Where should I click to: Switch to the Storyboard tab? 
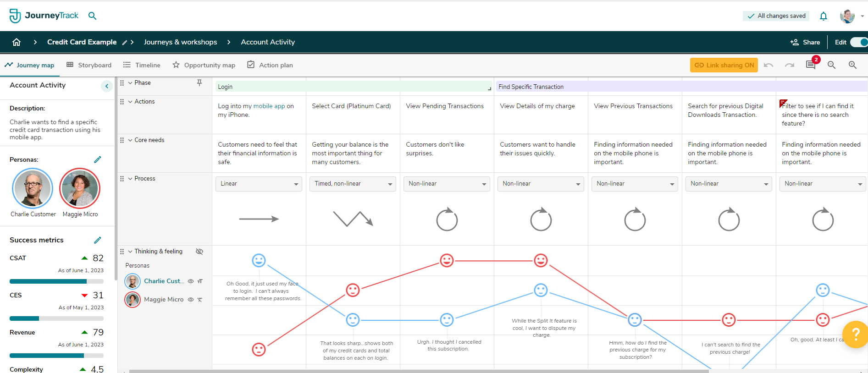(x=89, y=65)
